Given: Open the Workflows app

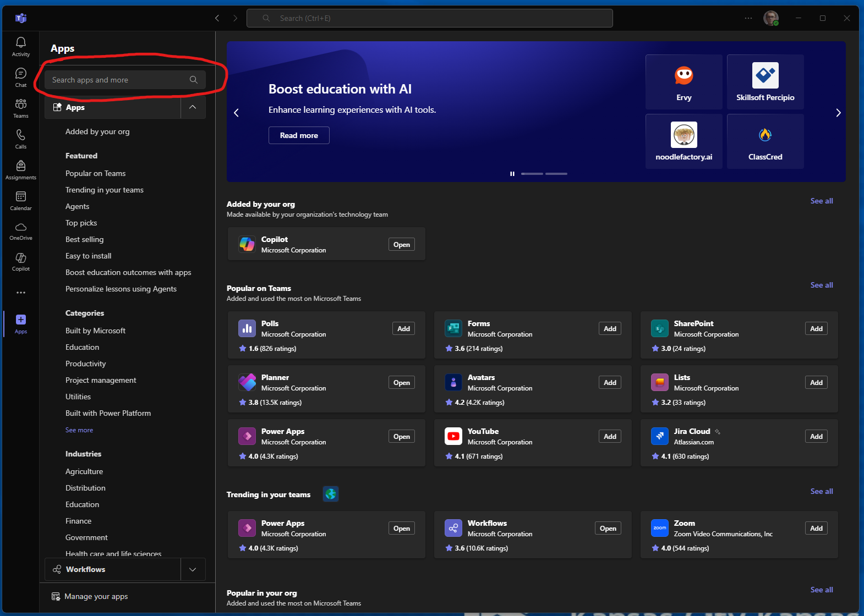Looking at the screenshot, I should click(x=608, y=528).
